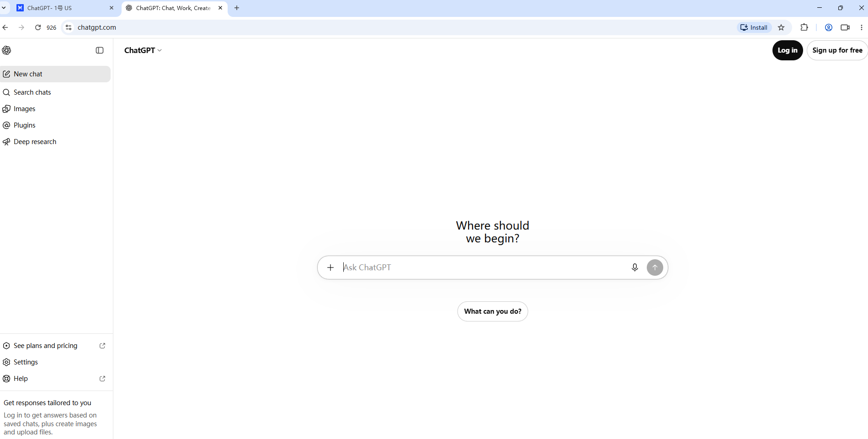868x439 pixels.
Task: Click the send arrow button
Action: tap(655, 268)
